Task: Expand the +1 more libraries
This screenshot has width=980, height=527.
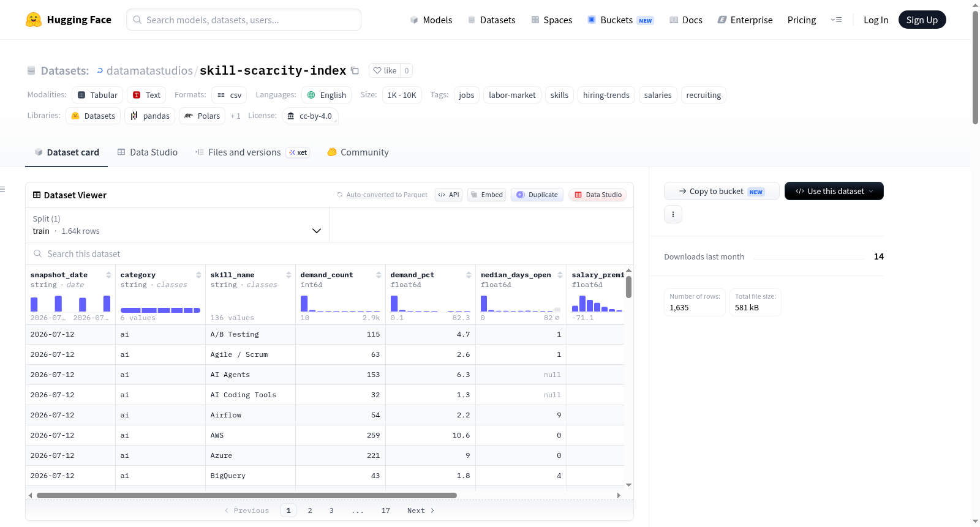Action: [x=235, y=116]
